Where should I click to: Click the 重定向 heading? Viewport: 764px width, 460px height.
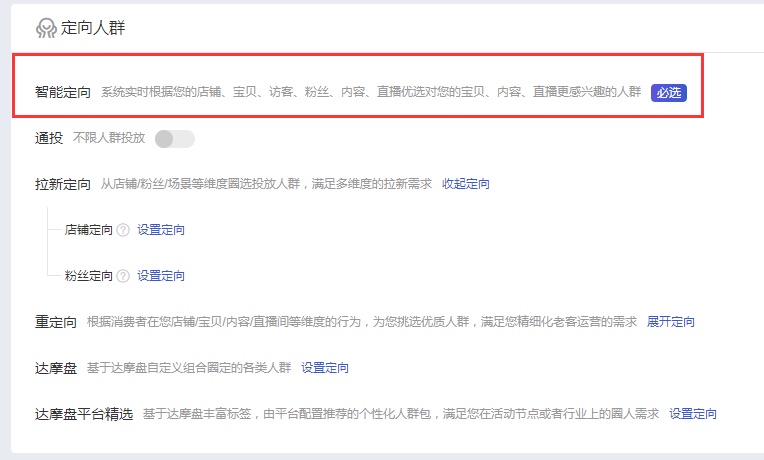pyautogui.click(x=56, y=322)
